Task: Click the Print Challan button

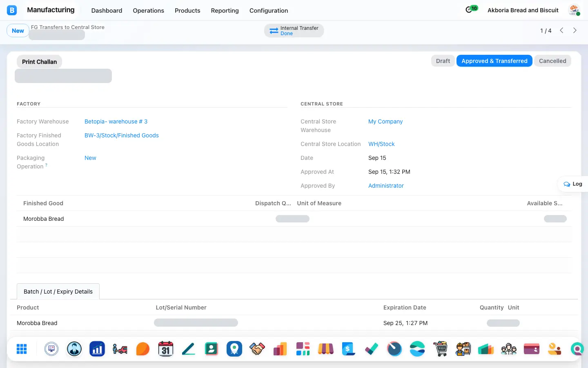Action: coord(39,62)
